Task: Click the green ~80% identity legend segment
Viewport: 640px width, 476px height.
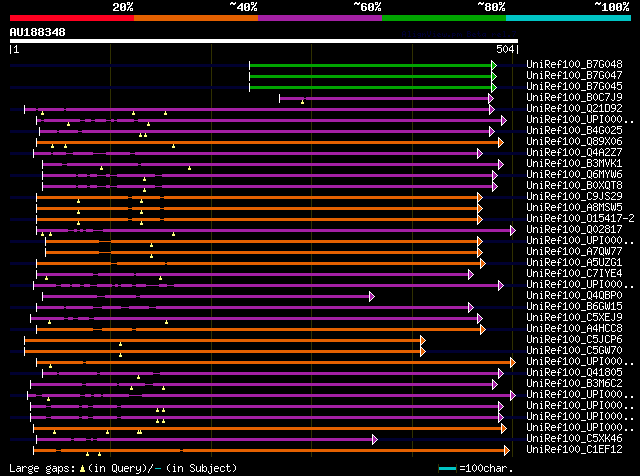Action: pos(444,18)
